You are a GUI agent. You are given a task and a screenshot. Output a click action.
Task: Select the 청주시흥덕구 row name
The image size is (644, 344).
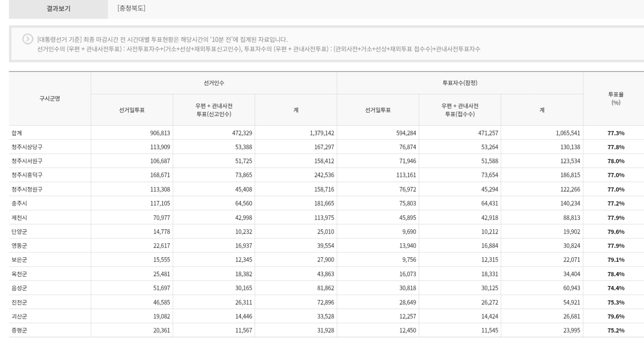(x=27, y=175)
